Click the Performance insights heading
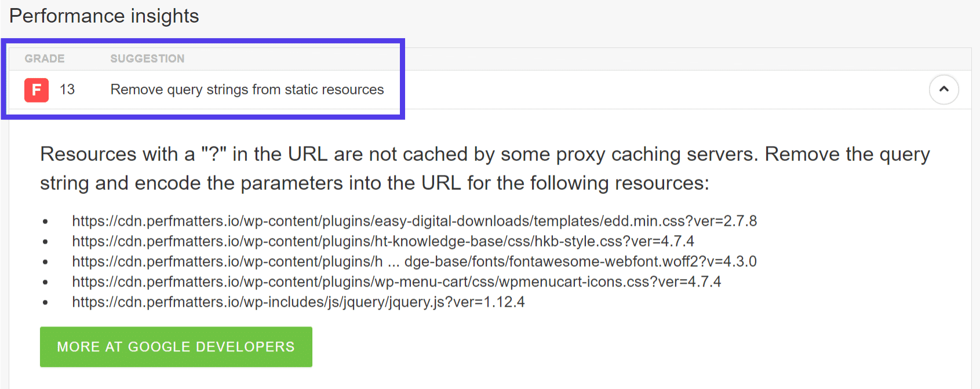This screenshot has width=980, height=389. click(x=104, y=16)
